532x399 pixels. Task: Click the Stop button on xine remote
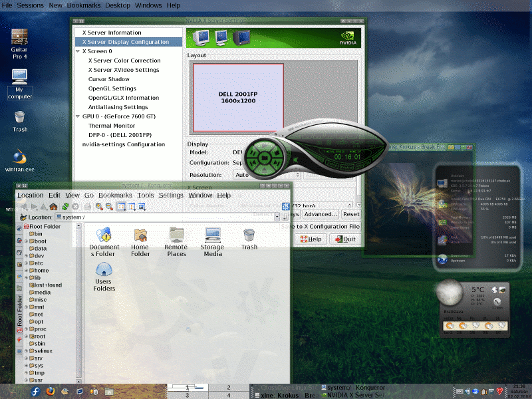click(277, 152)
